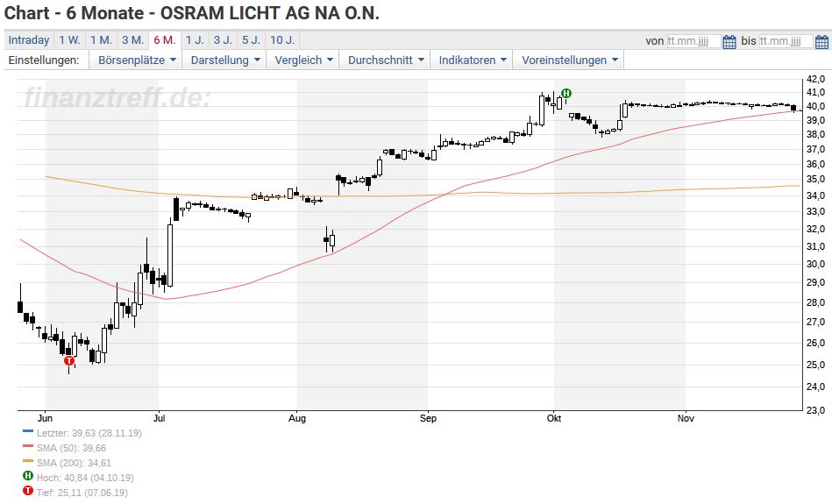Click the blue Letzter legend color swatch
The width and height of the screenshot is (832, 504).
(28, 432)
